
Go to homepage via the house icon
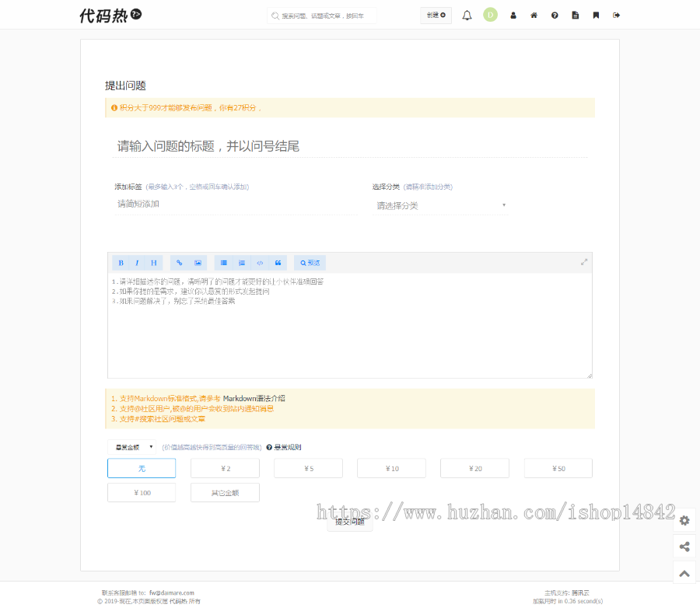click(x=534, y=15)
